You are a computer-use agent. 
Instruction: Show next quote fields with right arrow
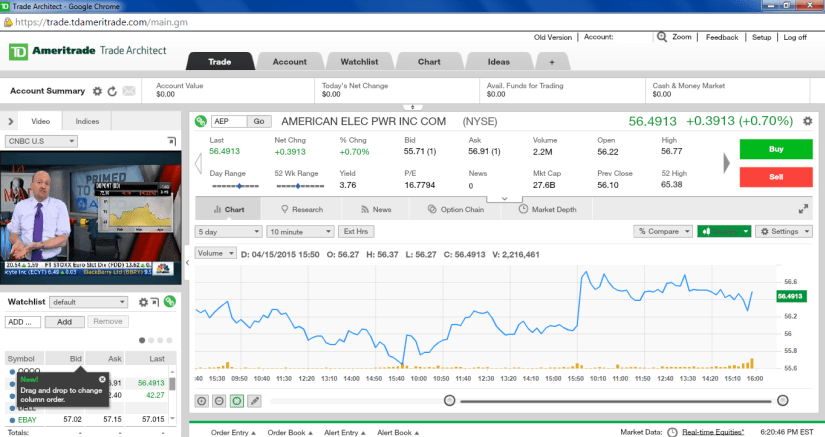pyautogui.click(x=727, y=163)
